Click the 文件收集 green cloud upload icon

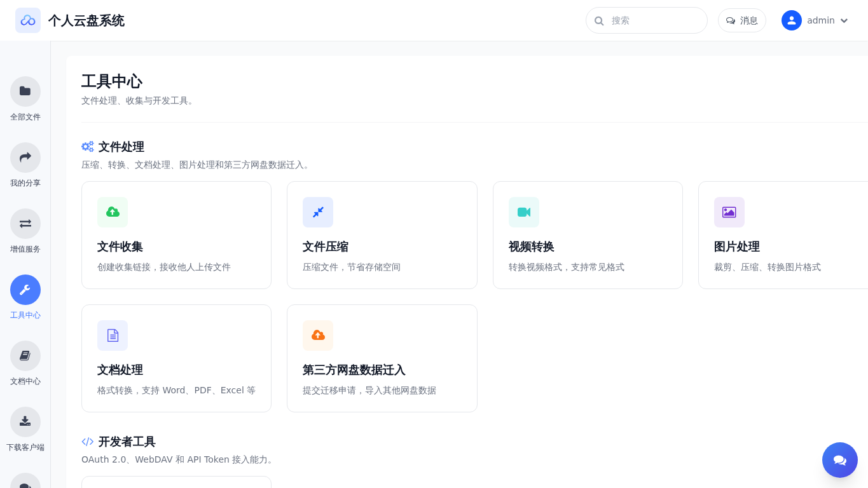click(x=113, y=212)
